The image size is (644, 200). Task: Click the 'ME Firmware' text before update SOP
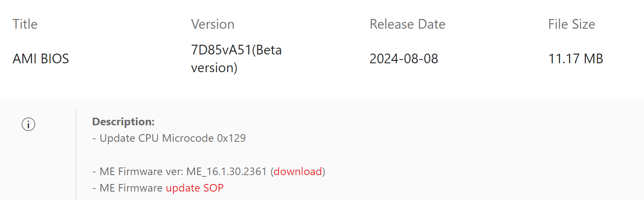[131, 188]
